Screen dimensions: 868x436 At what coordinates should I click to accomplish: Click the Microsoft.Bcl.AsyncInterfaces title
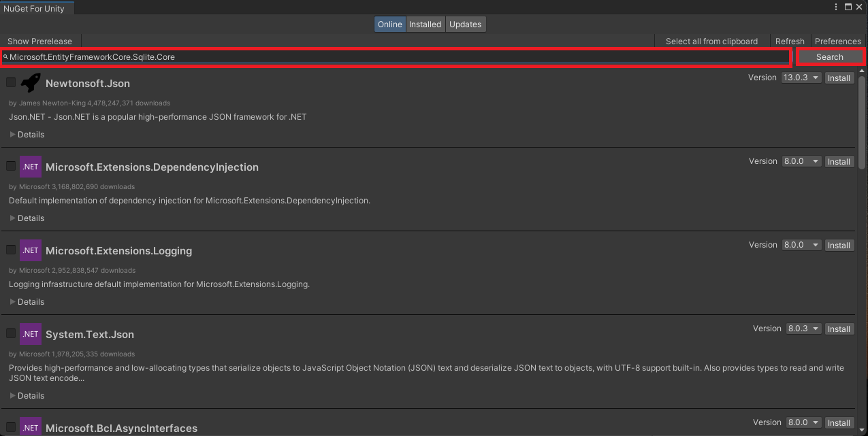[x=121, y=429]
